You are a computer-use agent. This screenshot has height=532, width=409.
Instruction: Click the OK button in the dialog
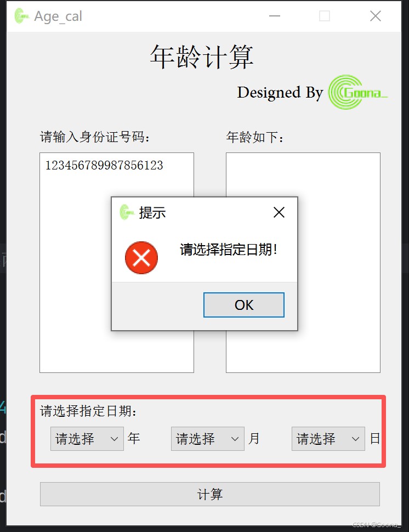click(244, 305)
